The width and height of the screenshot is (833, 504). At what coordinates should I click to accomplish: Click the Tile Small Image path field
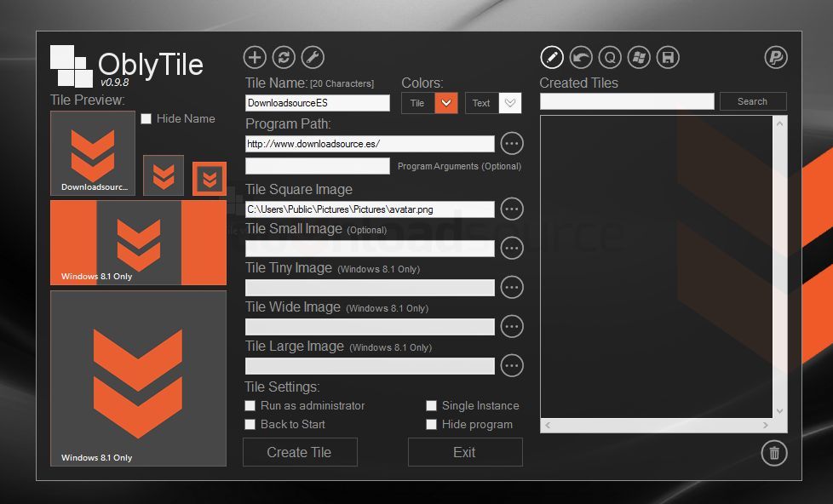point(370,248)
